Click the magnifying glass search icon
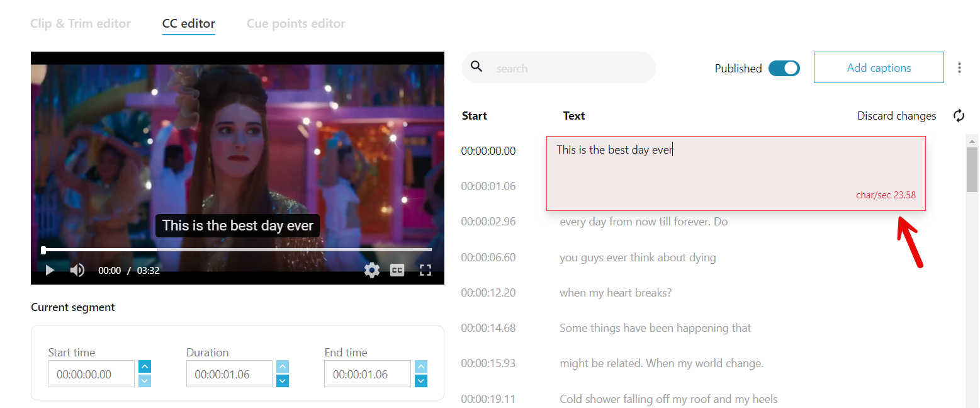Screen dimensions: 980x408 tap(476, 66)
